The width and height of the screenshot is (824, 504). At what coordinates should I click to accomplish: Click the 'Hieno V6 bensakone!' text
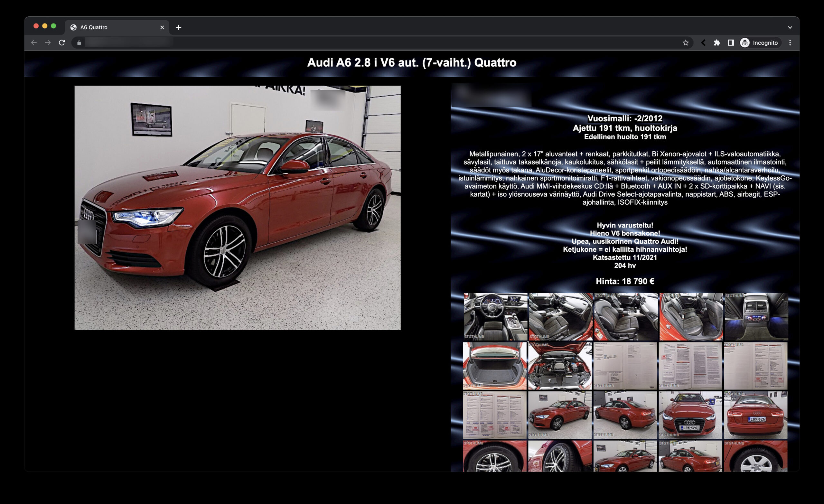625,233
